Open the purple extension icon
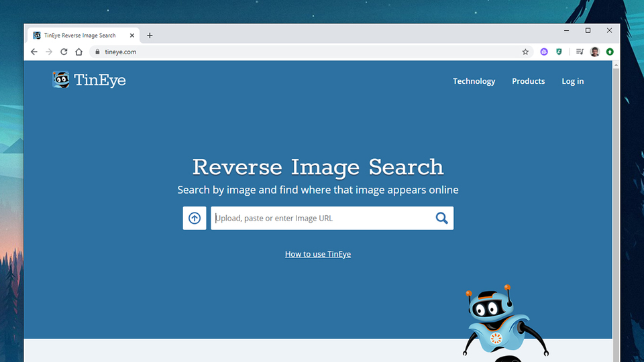Image resolution: width=644 pixels, height=362 pixels. pos(544,52)
